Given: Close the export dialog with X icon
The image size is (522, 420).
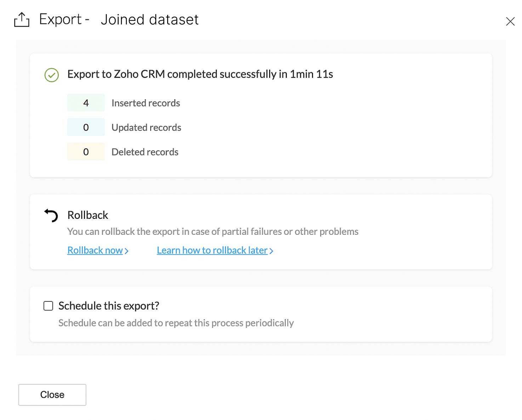Looking at the screenshot, I should [510, 22].
